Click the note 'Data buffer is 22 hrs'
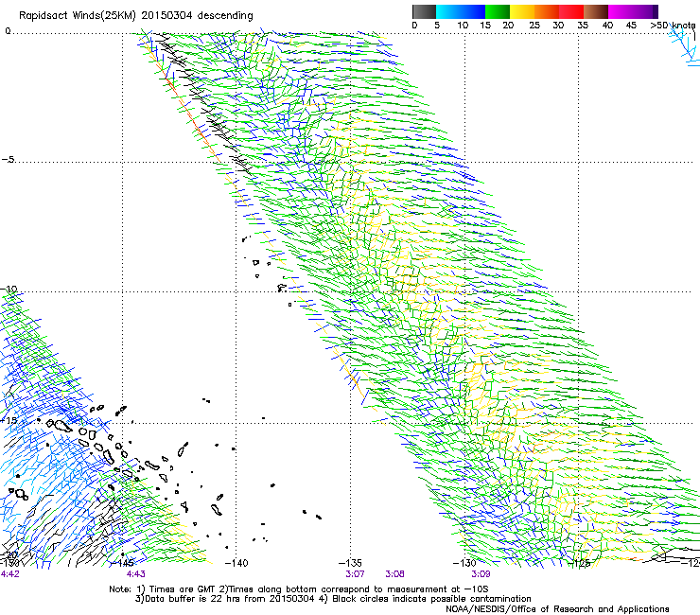700x615 pixels. (191, 599)
